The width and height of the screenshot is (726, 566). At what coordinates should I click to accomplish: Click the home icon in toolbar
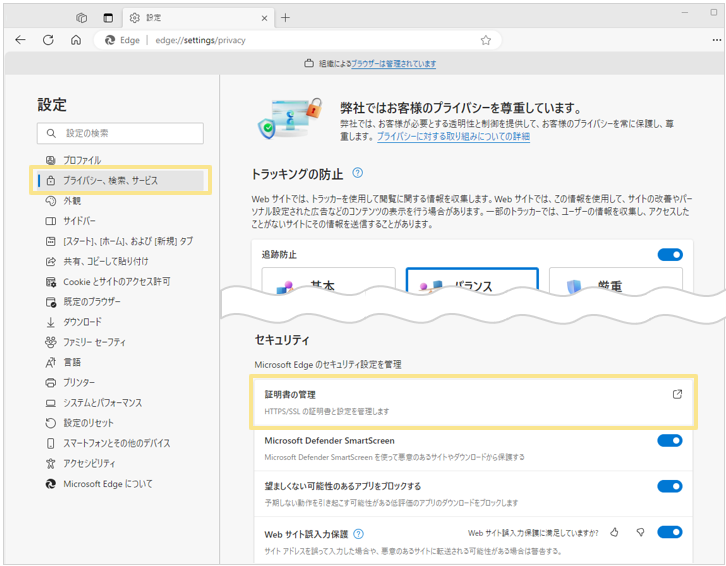tap(76, 40)
